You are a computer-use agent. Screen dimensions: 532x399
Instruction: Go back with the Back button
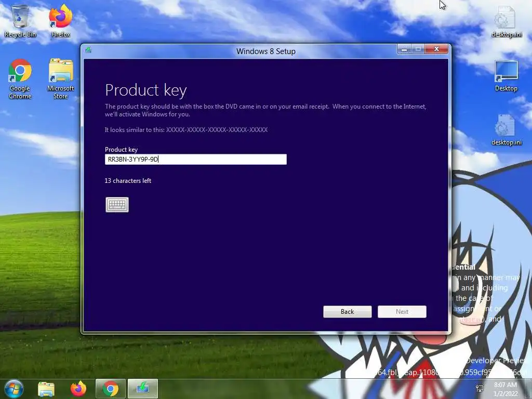tap(348, 312)
